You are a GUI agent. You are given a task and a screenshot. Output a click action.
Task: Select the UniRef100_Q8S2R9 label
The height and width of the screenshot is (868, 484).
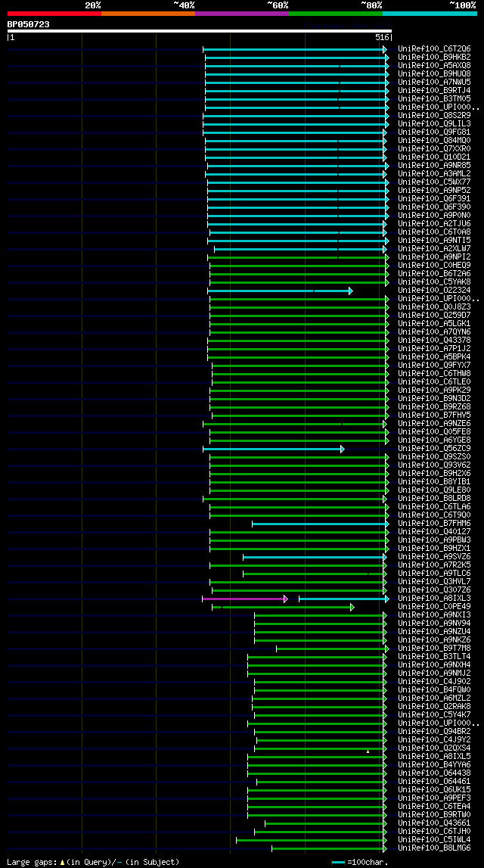(434, 116)
